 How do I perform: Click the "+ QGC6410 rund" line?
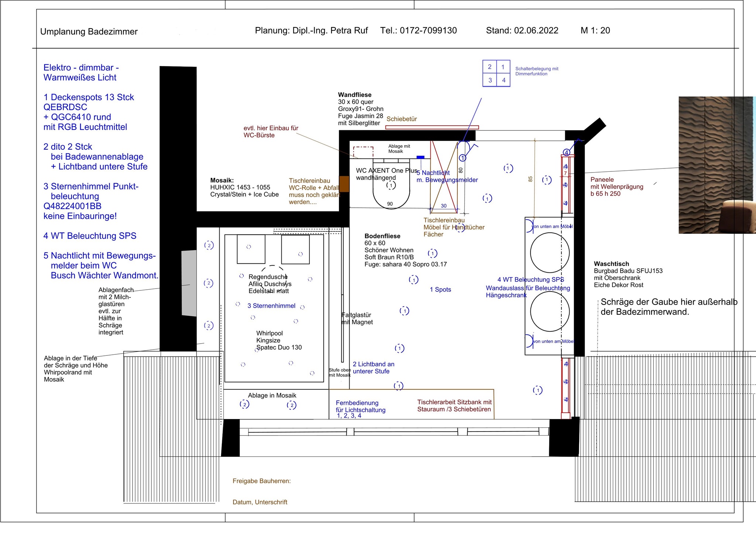click(77, 117)
